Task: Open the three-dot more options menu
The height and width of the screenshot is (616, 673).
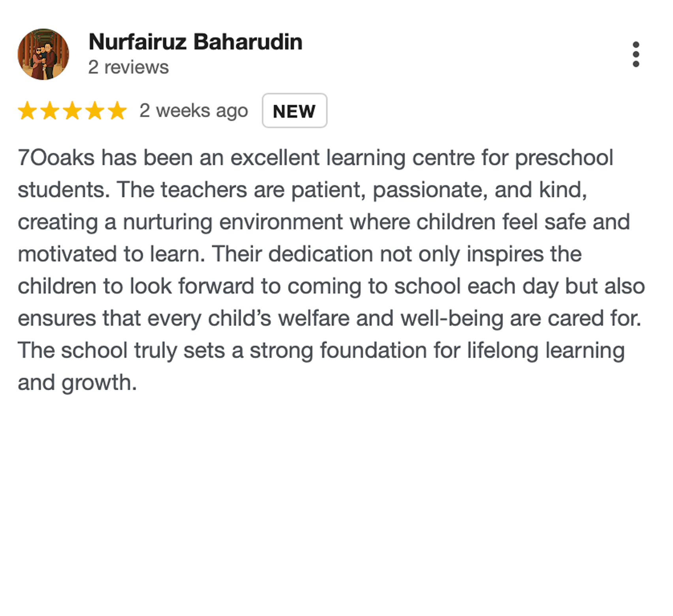Action: (x=635, y=54)
